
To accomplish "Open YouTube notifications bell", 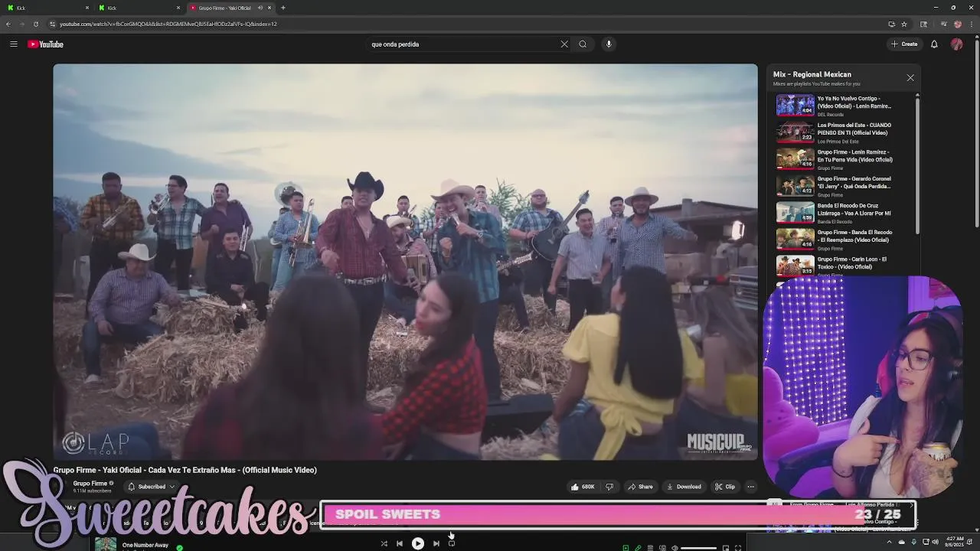I will (x=934, y=44).
